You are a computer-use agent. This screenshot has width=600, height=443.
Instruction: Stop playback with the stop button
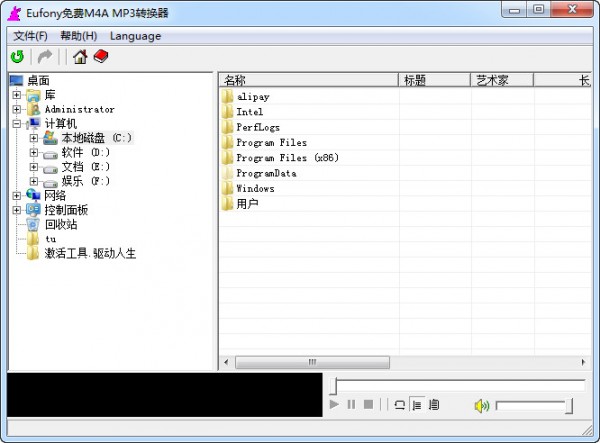point(368,404)
